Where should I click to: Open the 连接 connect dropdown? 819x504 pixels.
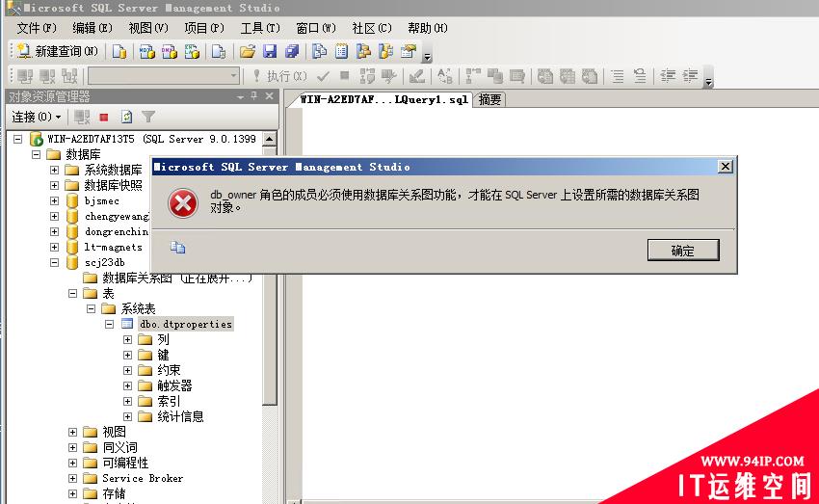(36, 117)
